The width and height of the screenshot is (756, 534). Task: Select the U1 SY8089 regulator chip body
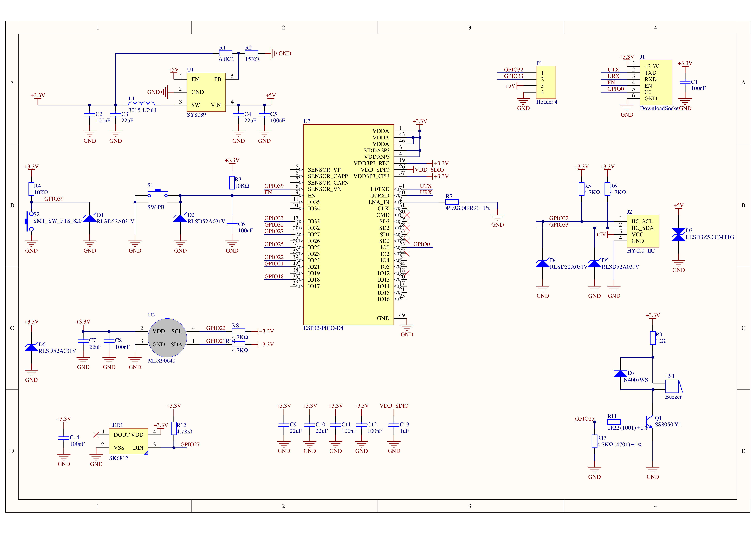point(206,92)
